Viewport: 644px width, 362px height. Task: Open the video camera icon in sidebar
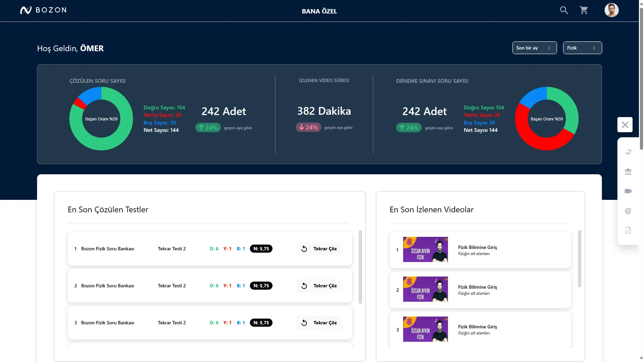pyautogui.click(x=628, y=191)
